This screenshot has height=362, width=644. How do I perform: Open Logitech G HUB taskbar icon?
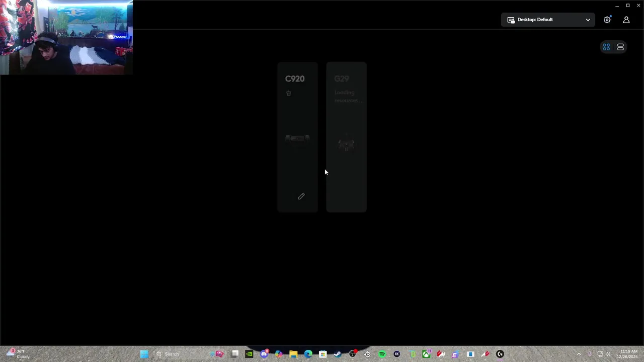coord(500,354)
